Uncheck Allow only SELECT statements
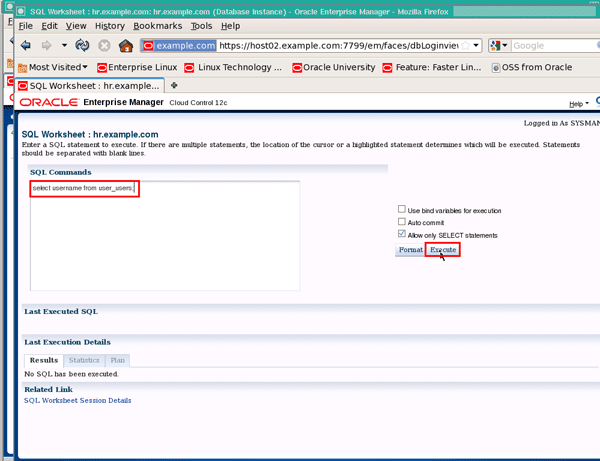Image resolution: width=600 pixels, height=461 pixels. pos(401,234)
